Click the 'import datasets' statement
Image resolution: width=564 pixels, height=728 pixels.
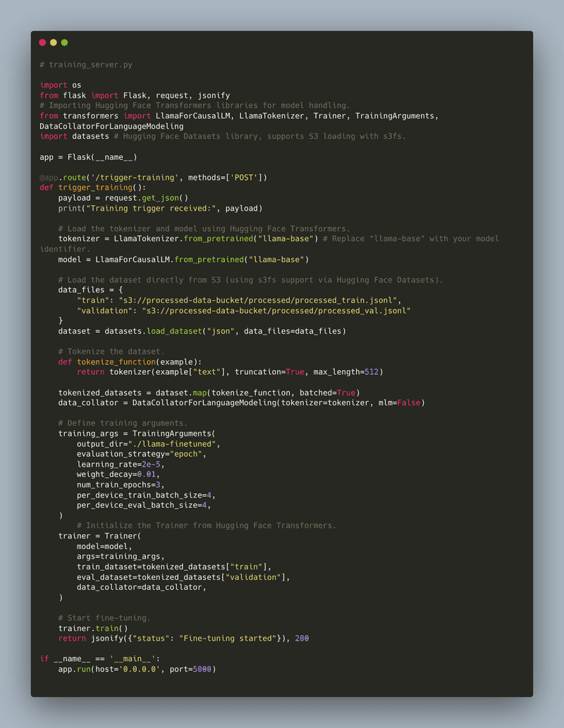pyautogui.click(x=74, y=136)
